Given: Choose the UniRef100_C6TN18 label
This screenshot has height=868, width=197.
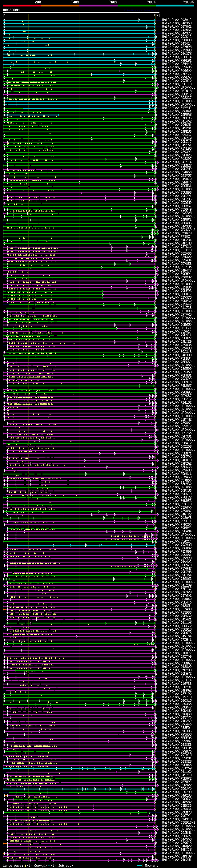Looking at the screenshot, I should tap(177, 91).
